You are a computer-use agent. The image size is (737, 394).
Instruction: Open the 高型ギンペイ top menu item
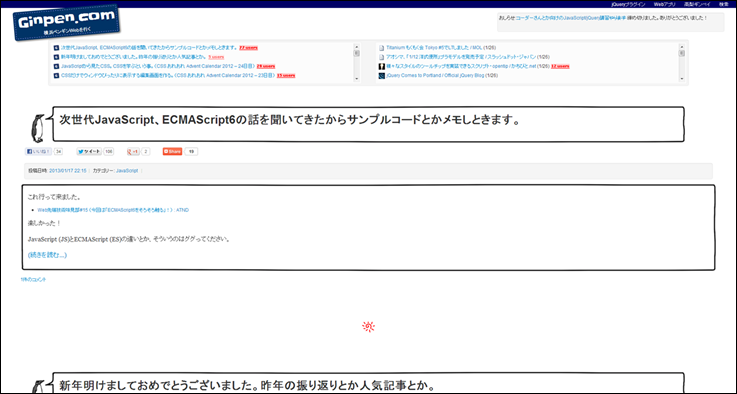tap(697, 4)
